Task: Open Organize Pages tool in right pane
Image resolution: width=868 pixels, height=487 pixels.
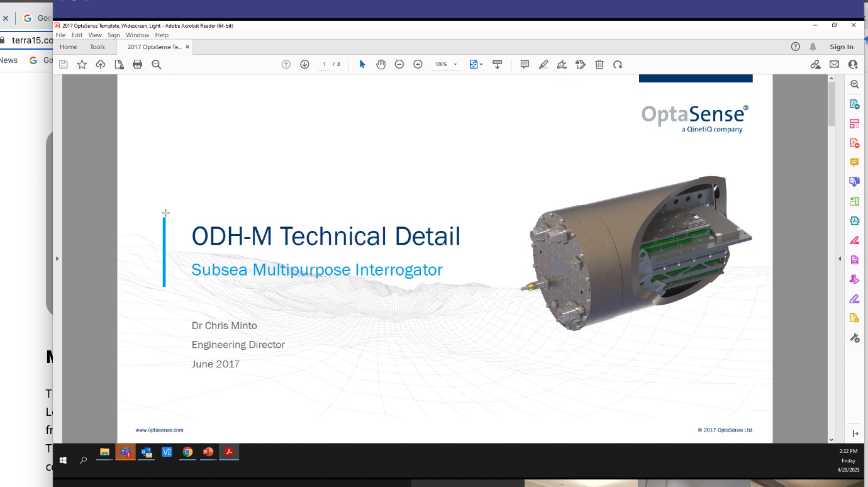Action: (854, 201)
